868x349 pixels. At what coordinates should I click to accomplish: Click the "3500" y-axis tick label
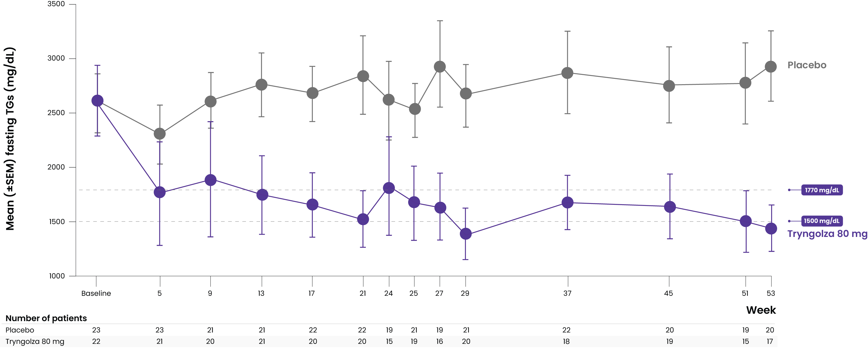(56, 4)
